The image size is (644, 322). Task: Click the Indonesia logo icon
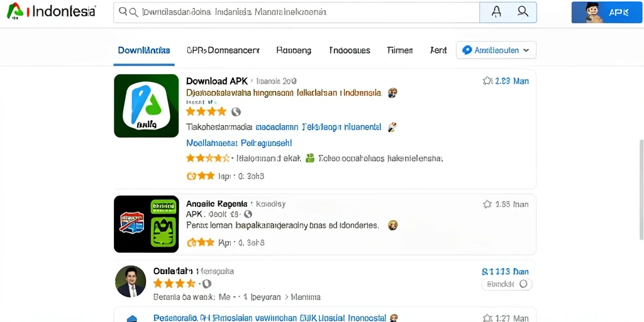pyautogui.click(x=15, y=11)
